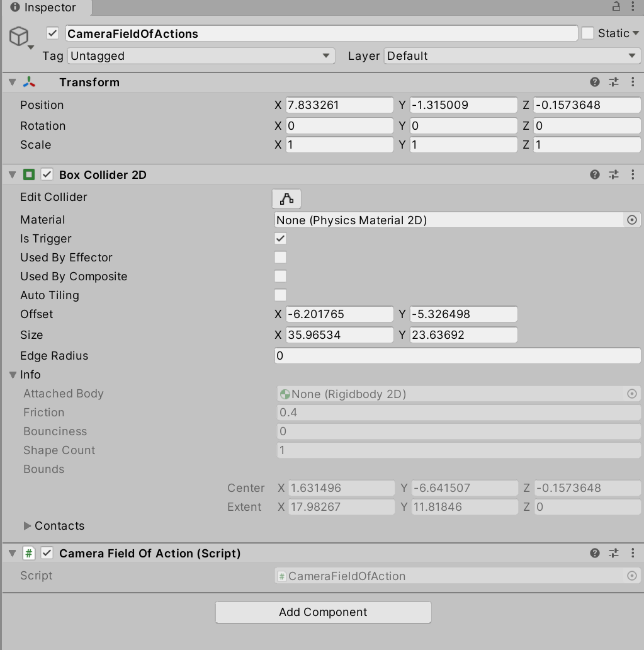Click the Bounds Center X value 1.631496
Viewport: 644px width, 650px height.
(342, 488)
